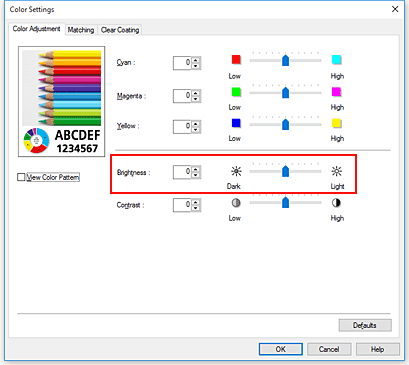Image resolution: width=409 pixels, height=365 pixels.
Task: Click the Defaults button
Action: click(x=365, y=325)
